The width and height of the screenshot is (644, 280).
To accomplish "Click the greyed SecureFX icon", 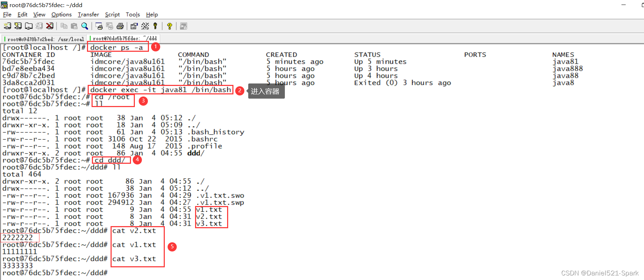I will click(x=183, y=26).
